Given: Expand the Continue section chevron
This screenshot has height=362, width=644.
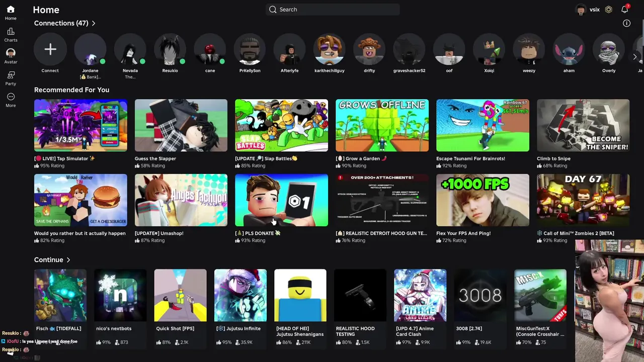Looking at the screenshot, I should coord(68,260).
